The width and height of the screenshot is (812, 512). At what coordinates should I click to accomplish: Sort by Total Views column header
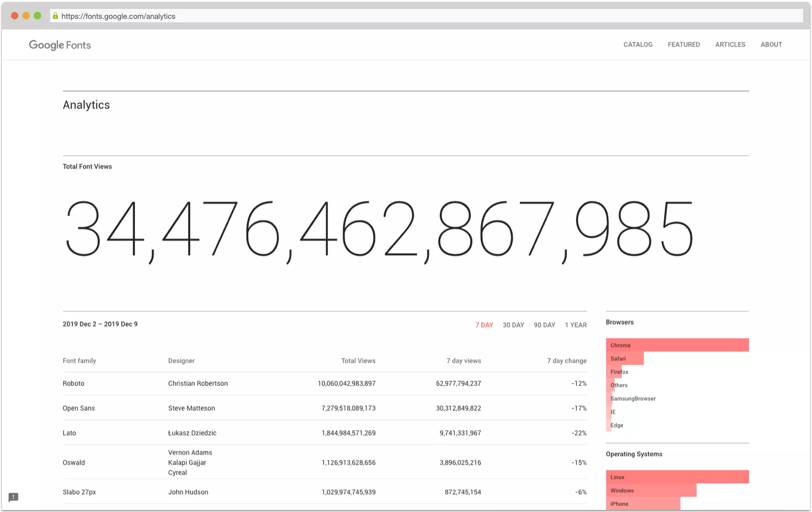(358, 361)
